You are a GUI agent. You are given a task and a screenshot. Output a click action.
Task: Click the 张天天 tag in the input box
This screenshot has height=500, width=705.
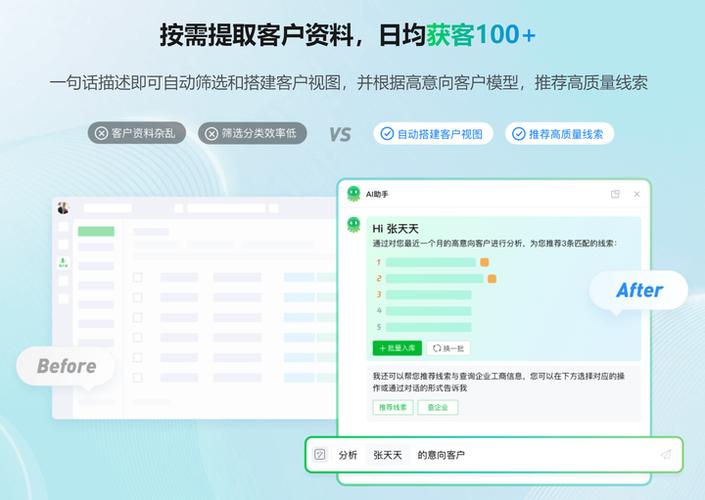(388, 455)
